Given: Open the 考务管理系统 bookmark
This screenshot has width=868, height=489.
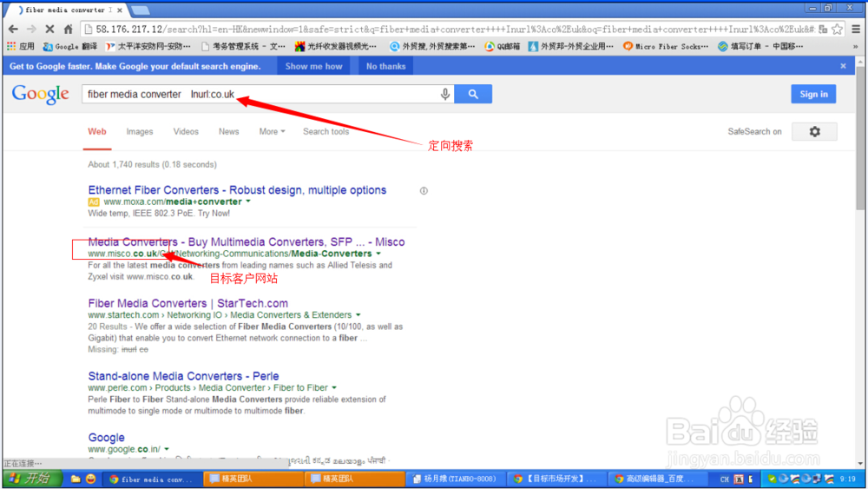Looking at the screenshot, I should [x=244, y=47].
